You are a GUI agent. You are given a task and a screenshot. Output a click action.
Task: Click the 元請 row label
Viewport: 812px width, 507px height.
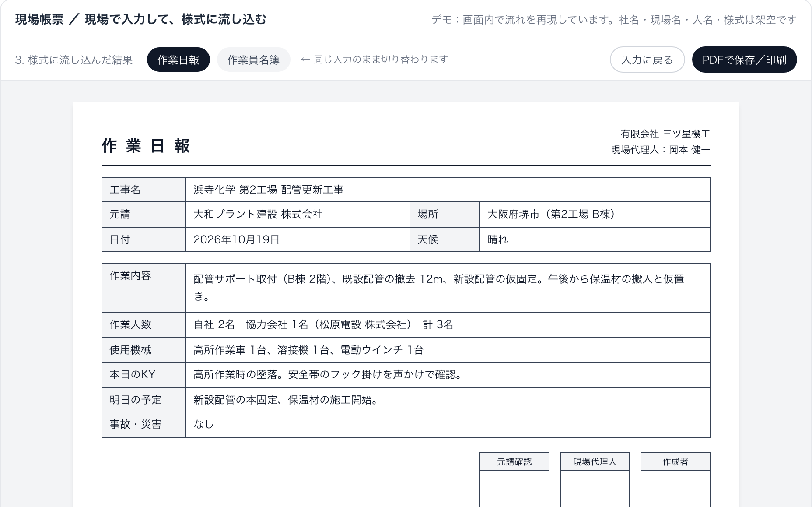pyautogui.click(x=144, y=214)
